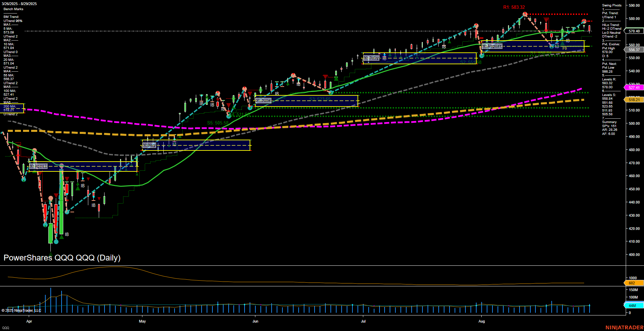Click the IB label inside the May range box
The width and height of the screenshot is (644, 331).
click(x=174, y=144)
